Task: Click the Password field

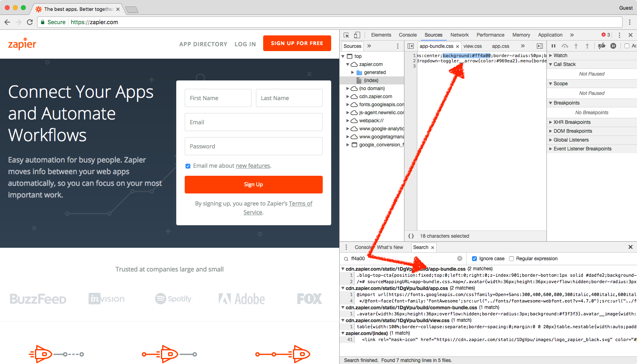Action: point(254,146)
